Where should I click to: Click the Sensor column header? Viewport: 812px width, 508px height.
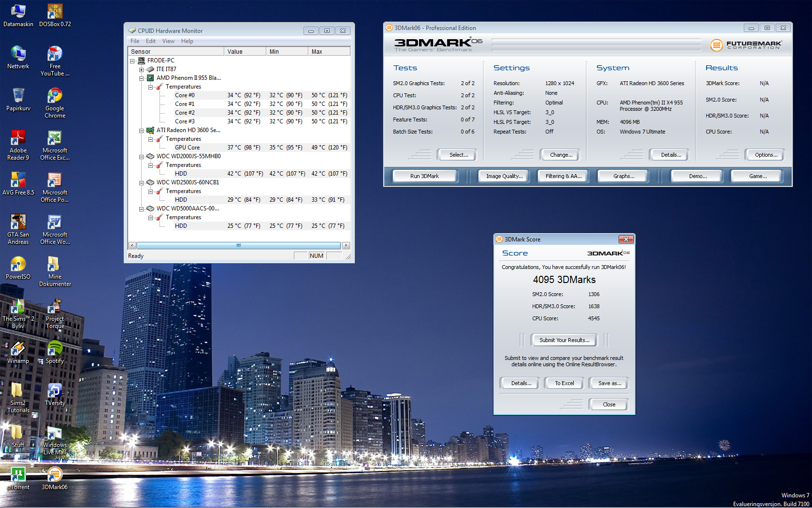(x=176, y=51)
